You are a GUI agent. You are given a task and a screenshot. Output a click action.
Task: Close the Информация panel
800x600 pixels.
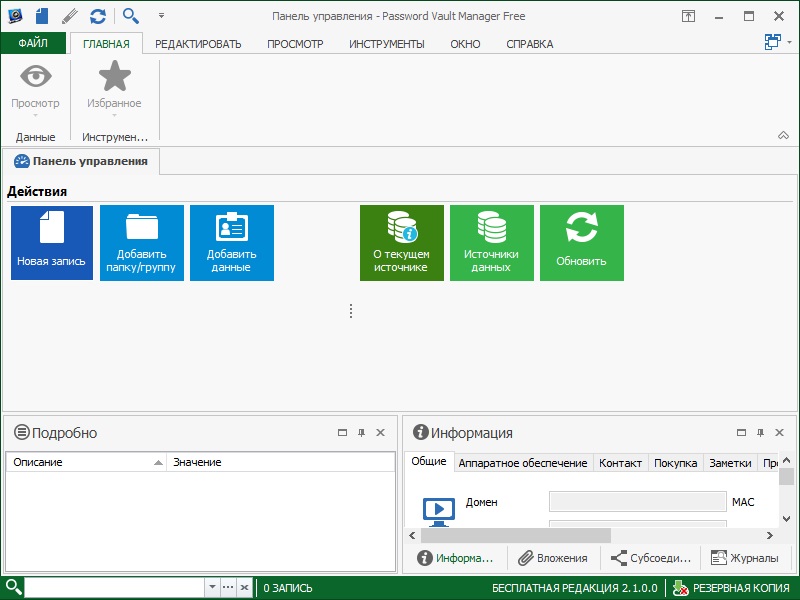pyautogui.click(x=779, y=433)
